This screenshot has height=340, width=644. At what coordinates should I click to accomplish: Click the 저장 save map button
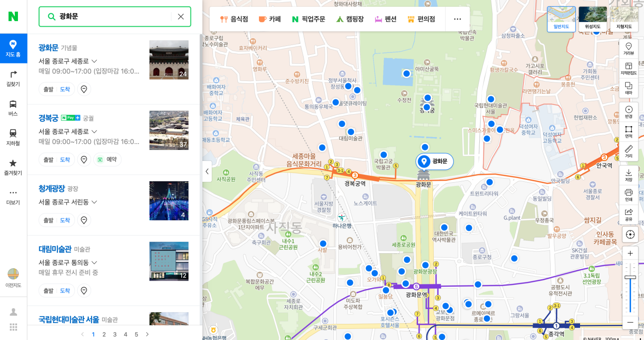[628, 175]
